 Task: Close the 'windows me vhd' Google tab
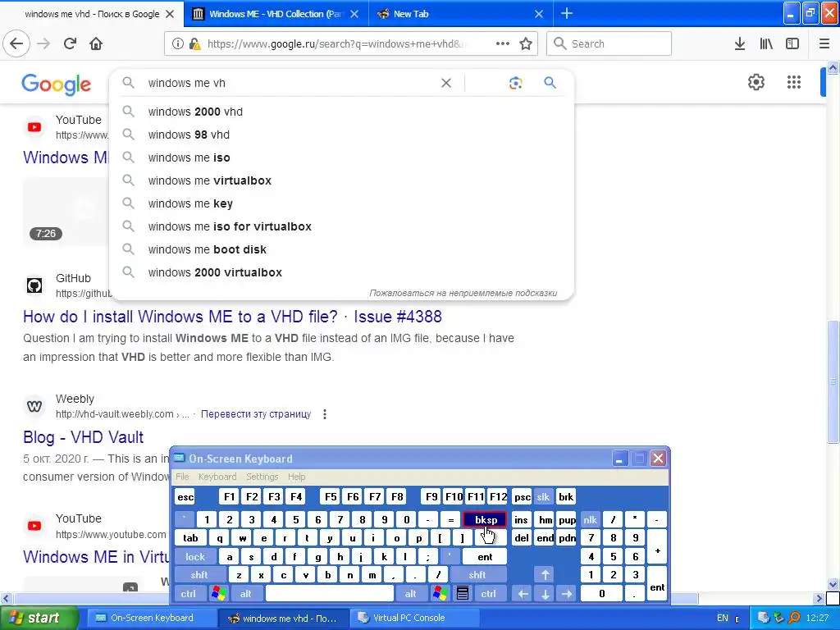click(x=170, y=14)
